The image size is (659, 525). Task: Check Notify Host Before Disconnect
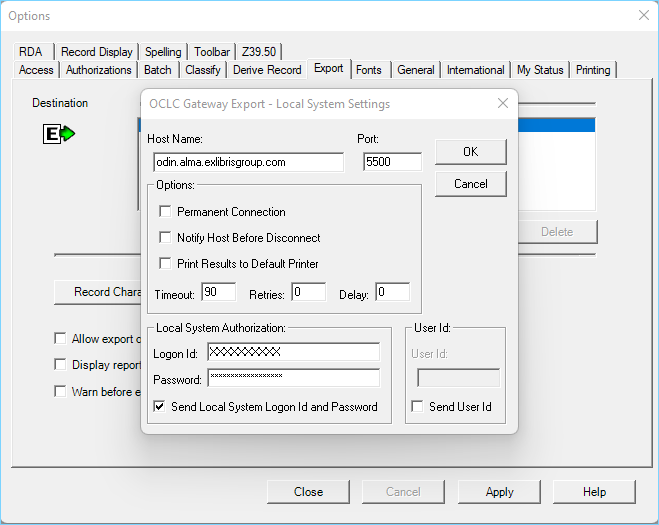pos(165,238)
